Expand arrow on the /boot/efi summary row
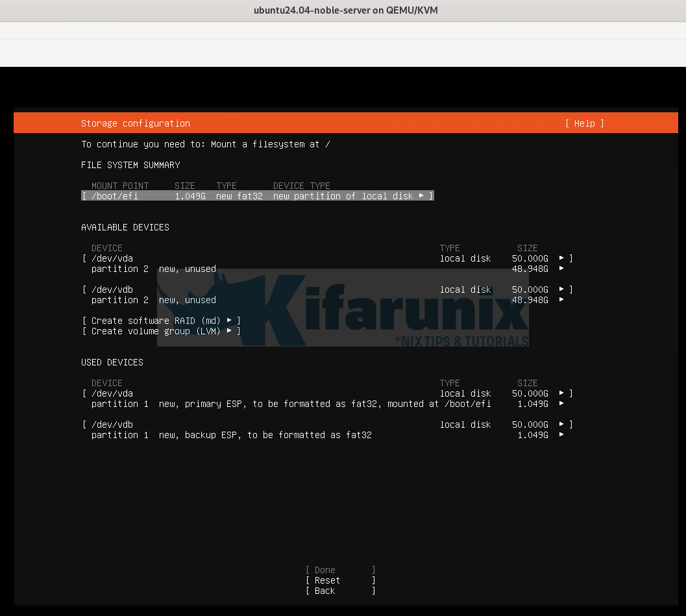The height and width of the screenshot is (616, 686). [x=421, y=195]
